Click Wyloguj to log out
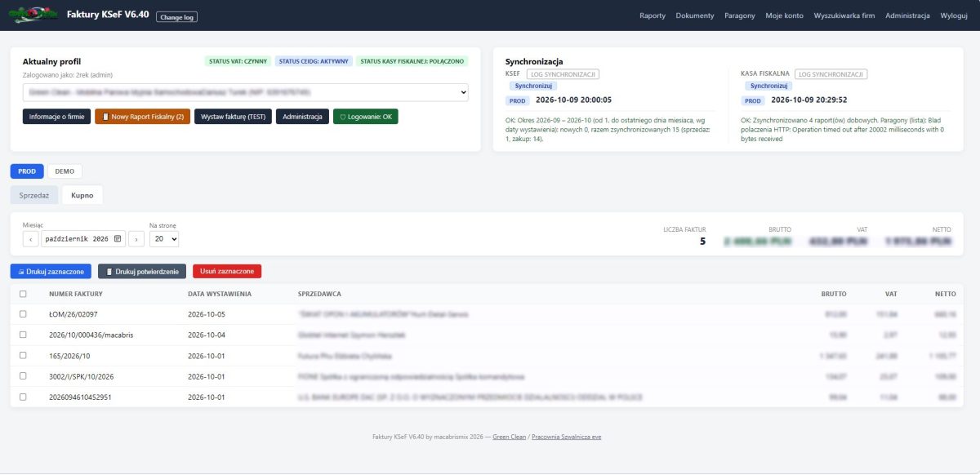Screen dimensions: 980x475 click(x=954, y=16)
